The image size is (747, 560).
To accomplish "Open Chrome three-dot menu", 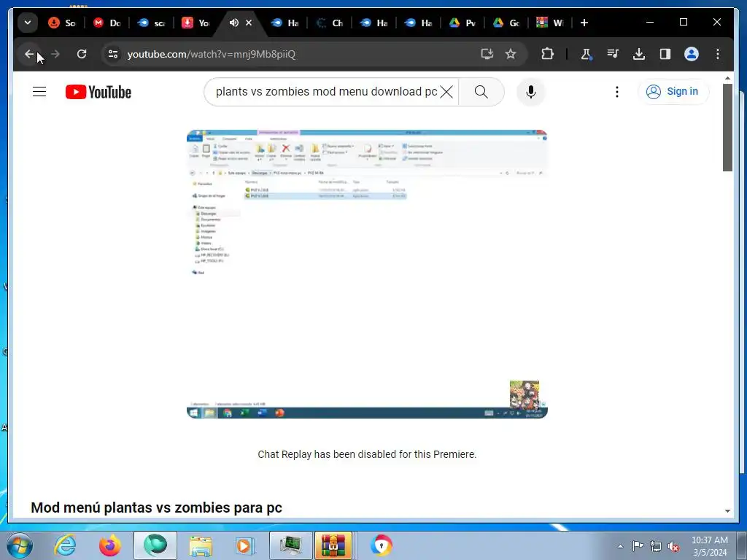I will point(718,54).
